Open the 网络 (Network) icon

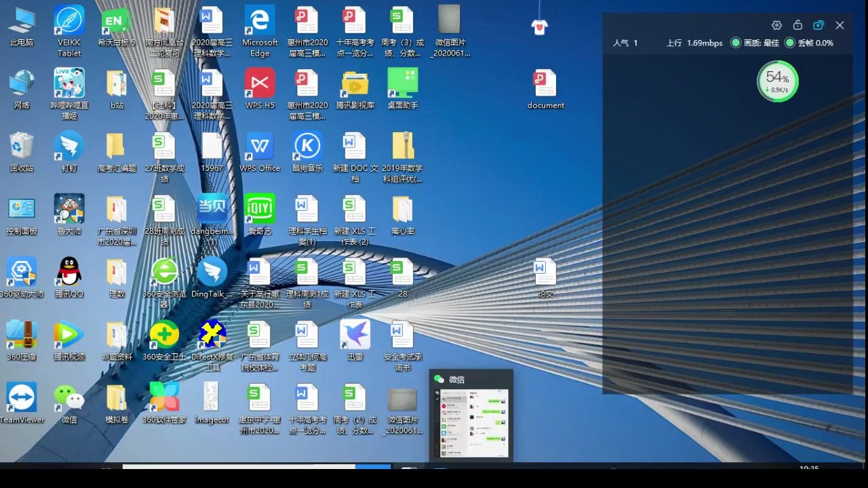click(x=22, y=89)
